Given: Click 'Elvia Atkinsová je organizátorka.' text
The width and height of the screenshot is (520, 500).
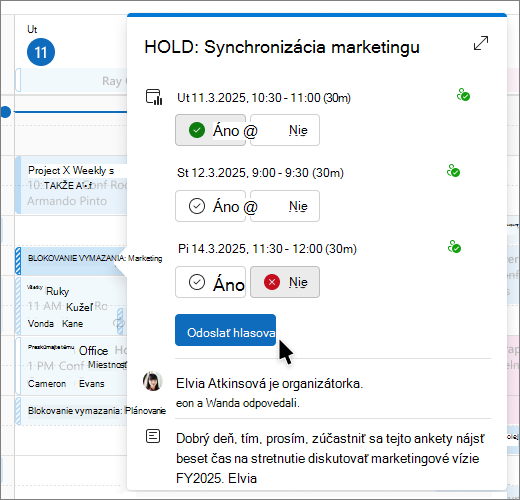Looking at the screenshot, I should (x=269, y=383).
